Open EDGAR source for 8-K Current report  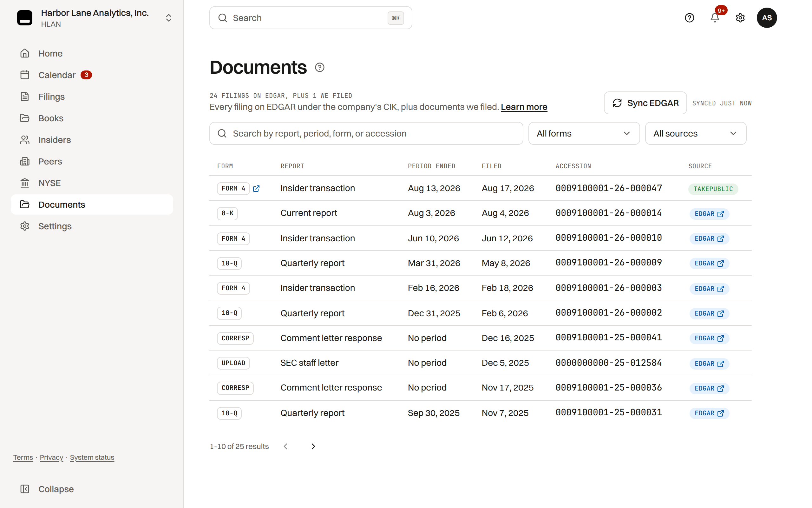pyautogui.click(x=709, y=214)
